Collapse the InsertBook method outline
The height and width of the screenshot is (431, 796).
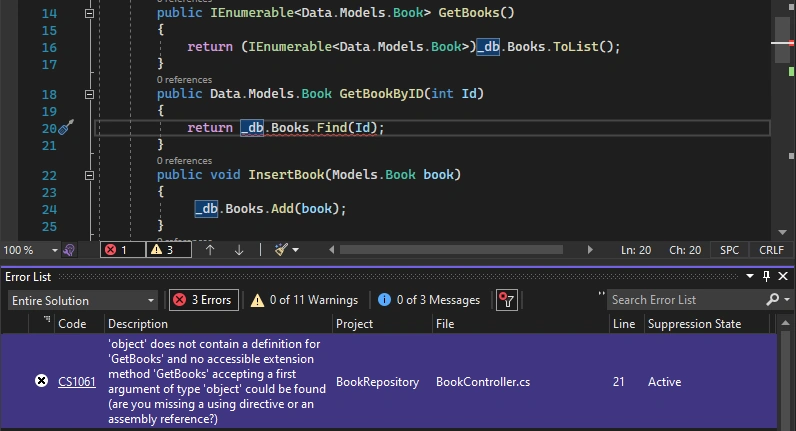(89, 176)
